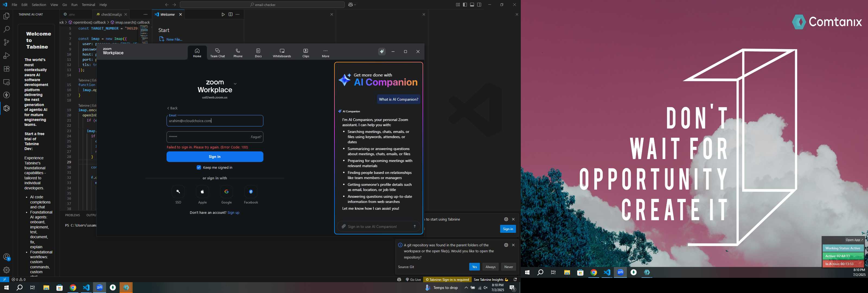The image size is (868, 293).
Task: Open VS Code Explorer sidebar icon
Action: point(7,16)
